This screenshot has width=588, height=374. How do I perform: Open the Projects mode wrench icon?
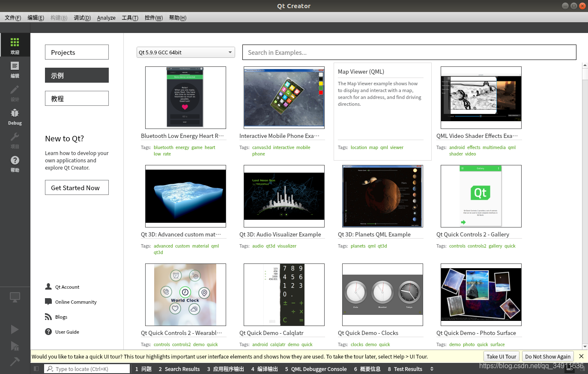[15, 139]
